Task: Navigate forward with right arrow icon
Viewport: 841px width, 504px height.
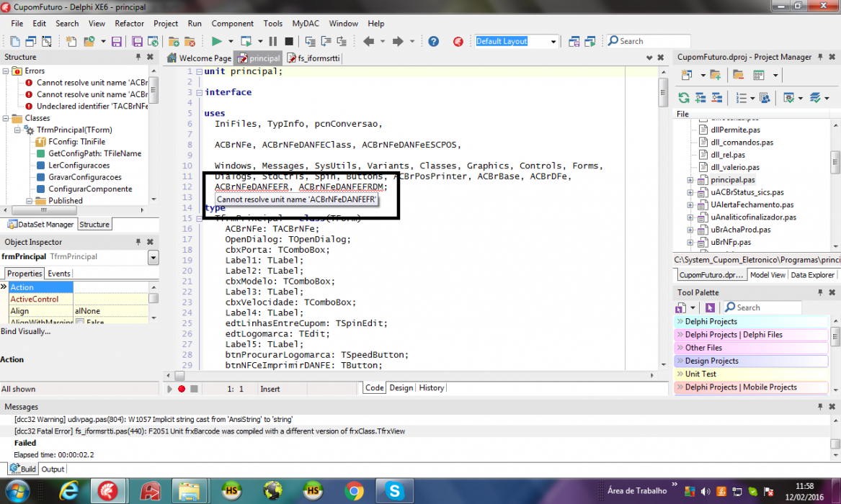Action: [397, 41]
